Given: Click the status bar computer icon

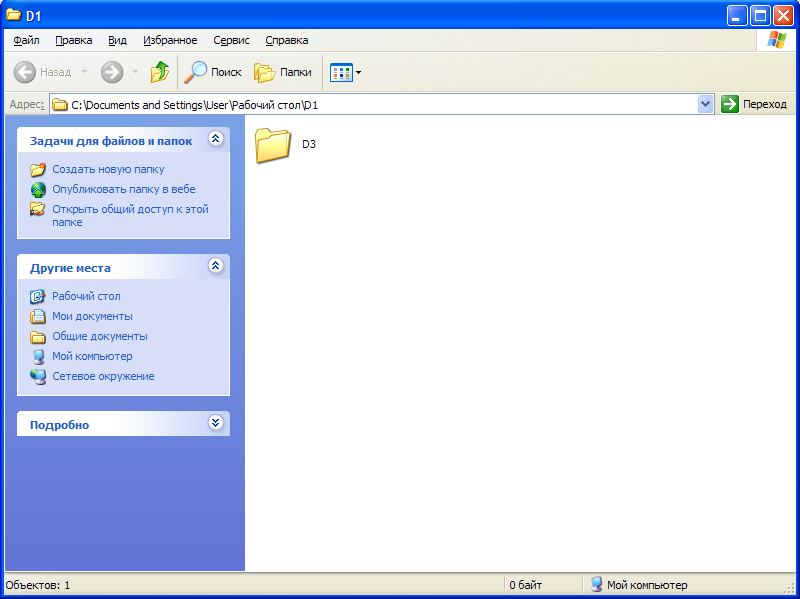Looking at the screenshot, I should (x=596, y=585).
